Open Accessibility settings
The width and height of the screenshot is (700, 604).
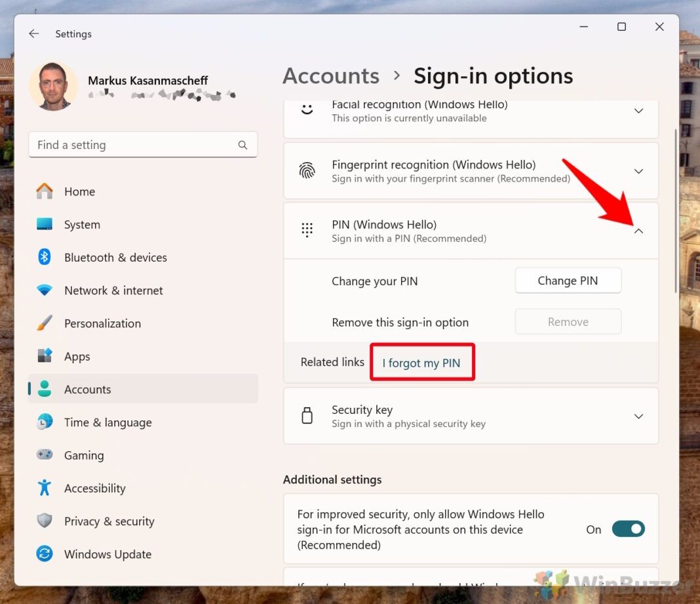[143, 489]
